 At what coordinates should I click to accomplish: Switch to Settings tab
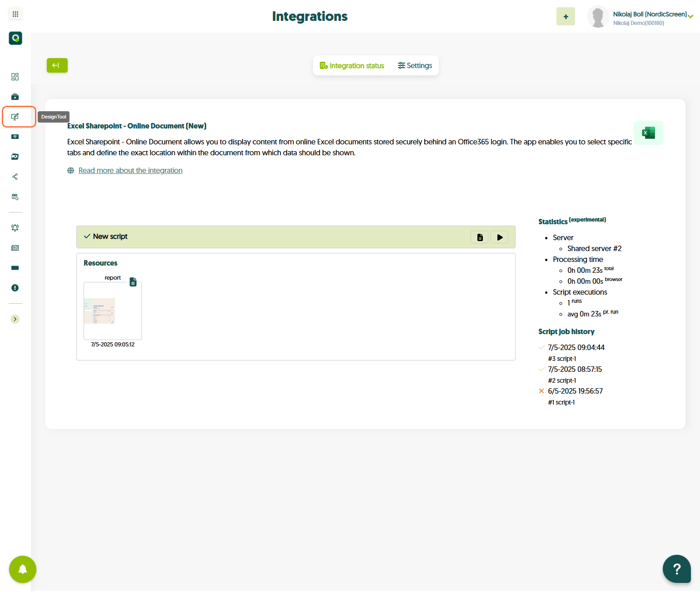[x=415, y=65]
